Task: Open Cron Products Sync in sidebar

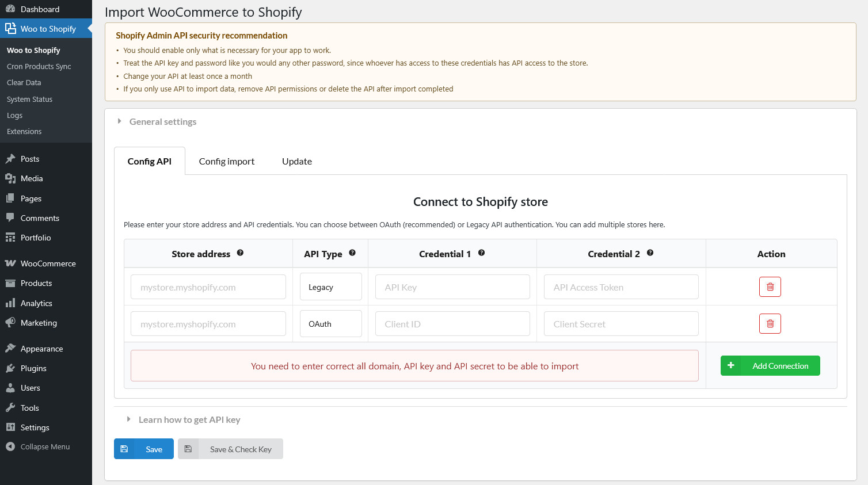Action: [39, 67]
